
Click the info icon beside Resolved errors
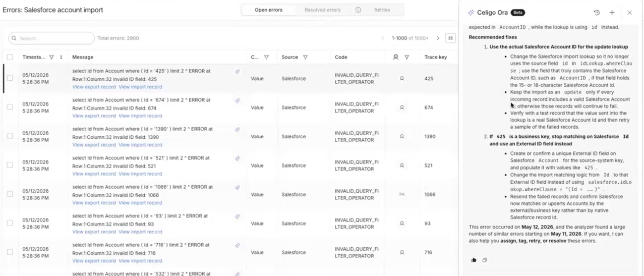(358, 10)
